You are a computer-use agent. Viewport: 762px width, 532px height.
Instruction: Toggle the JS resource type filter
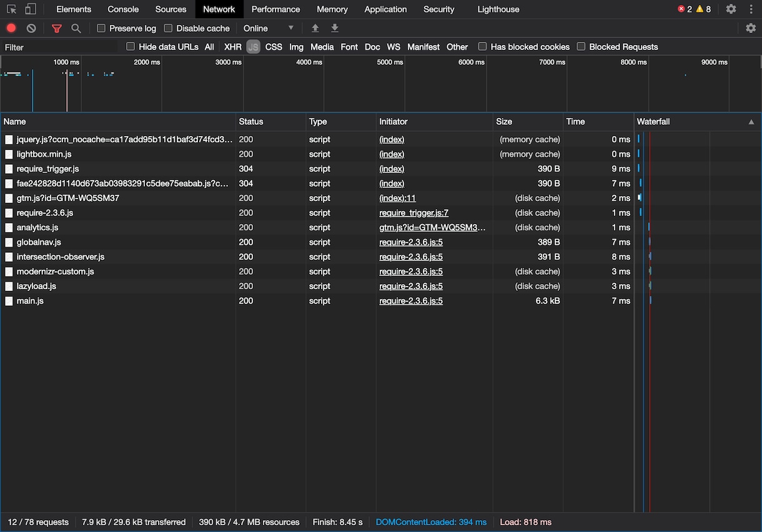tap(253, 47)
